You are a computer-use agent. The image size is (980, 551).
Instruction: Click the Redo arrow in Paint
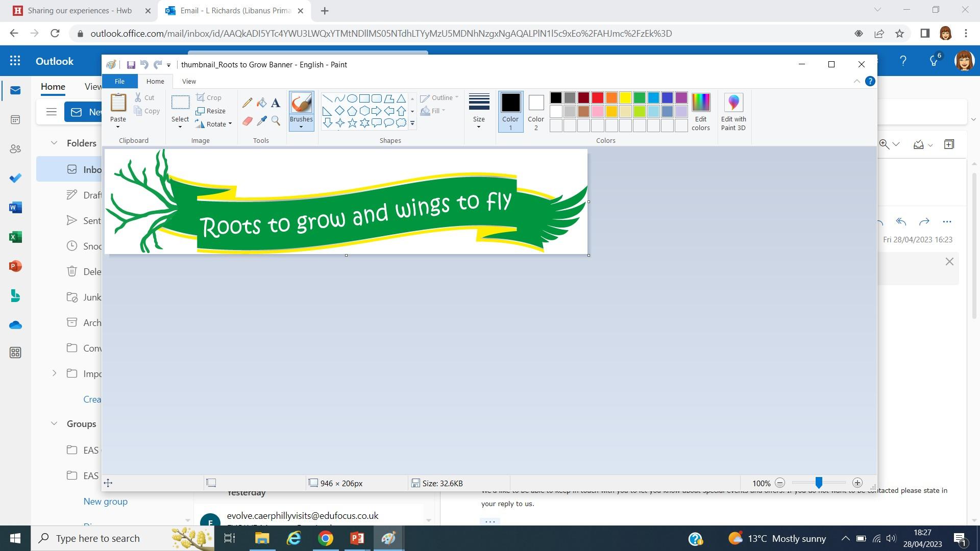click(158, 65)
